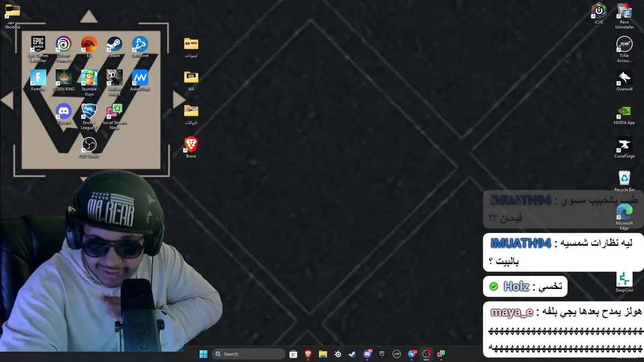Select the Overwolf desktop shortcut
Viewport: 644px width, 362px height.
[624, 80]
